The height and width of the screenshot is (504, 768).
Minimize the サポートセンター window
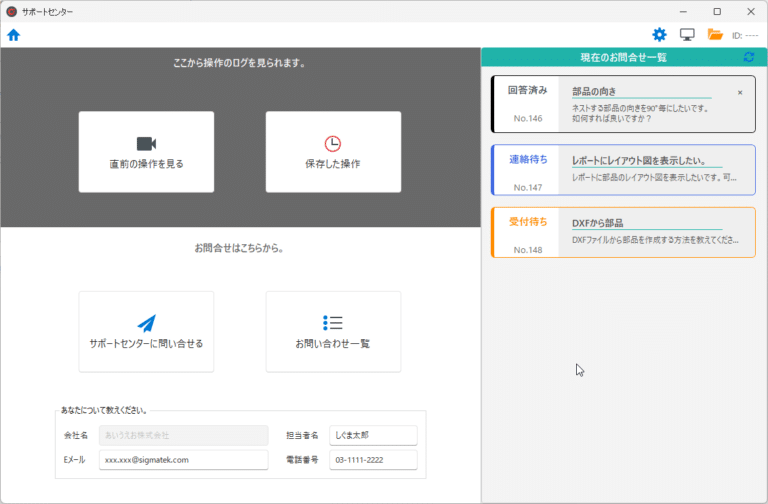(x=683, y=11)
